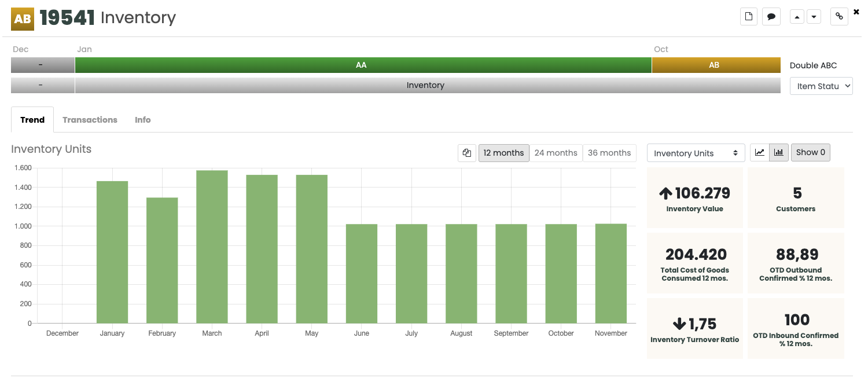
Task: Select the 24 months range
Action: coord(556,153)
